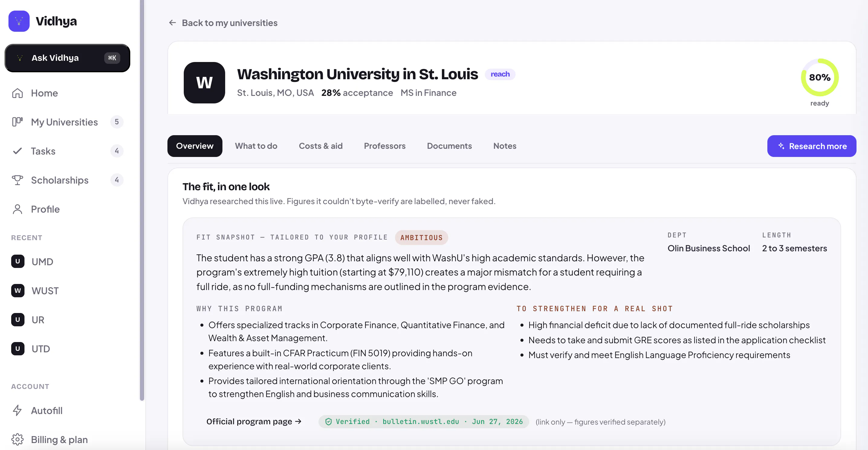Screen dimensions: 868x450
Task: Click the Tasks count badge 4
Action: (x=117, y=151)
